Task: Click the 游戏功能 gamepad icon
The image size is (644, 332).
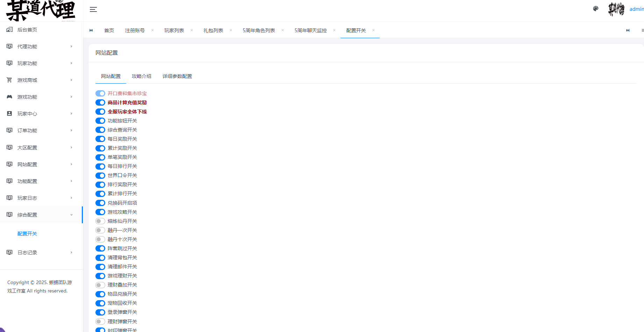Action: [9, 97]
